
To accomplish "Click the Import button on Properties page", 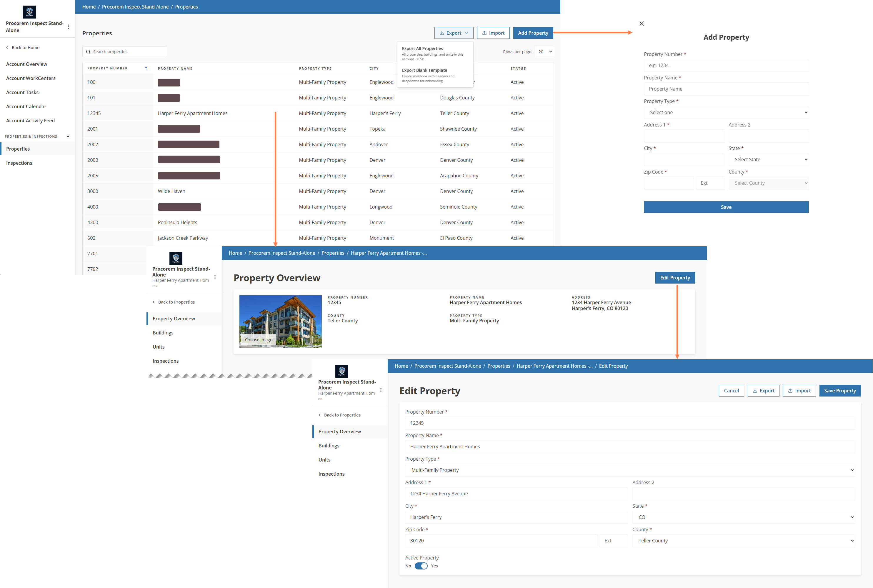I will (493, 33).
